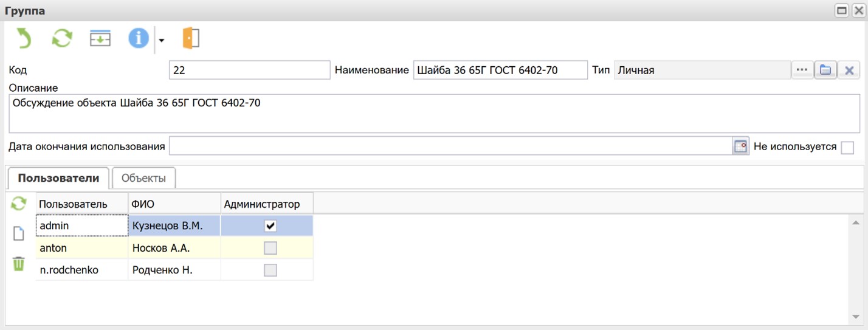Click the scrollbar down arrow in users table
This screenshot has height=330, width=868.
click(856, 317)
